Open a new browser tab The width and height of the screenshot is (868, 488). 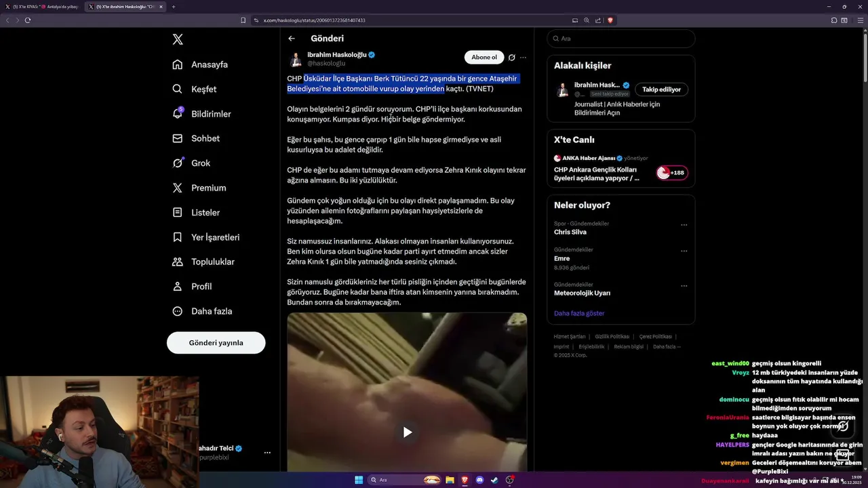coord(174,7)
